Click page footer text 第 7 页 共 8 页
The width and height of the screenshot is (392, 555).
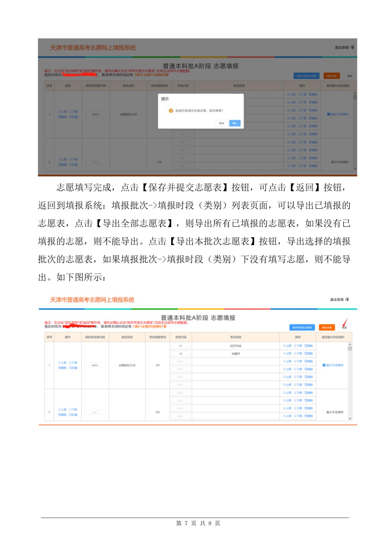198,523
